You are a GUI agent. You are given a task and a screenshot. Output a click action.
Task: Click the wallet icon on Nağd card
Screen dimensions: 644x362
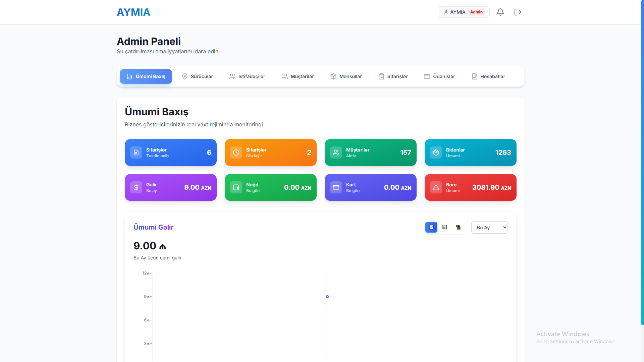pyautogui.click(x=236, y=187)
